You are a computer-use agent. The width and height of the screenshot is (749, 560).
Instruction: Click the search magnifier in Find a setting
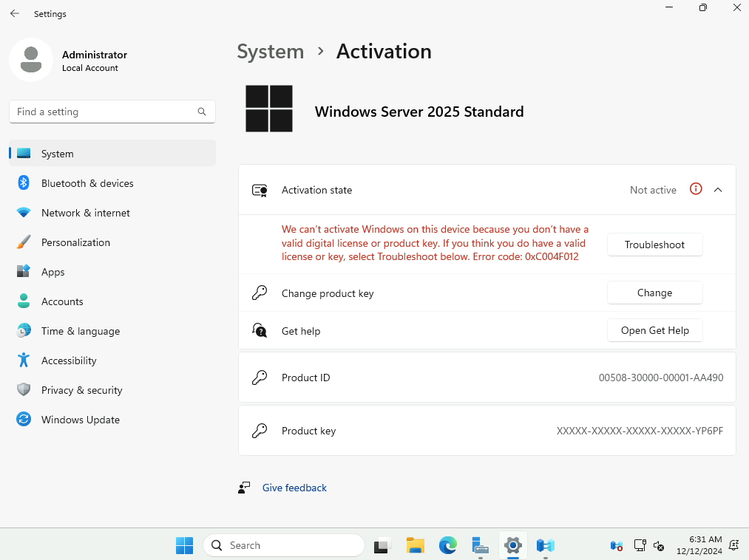click(202, 112)
